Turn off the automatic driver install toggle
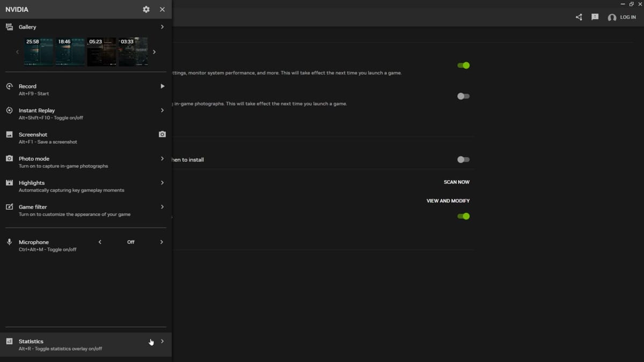Screen dimensions: 644x362 click(x=463, y=159)
